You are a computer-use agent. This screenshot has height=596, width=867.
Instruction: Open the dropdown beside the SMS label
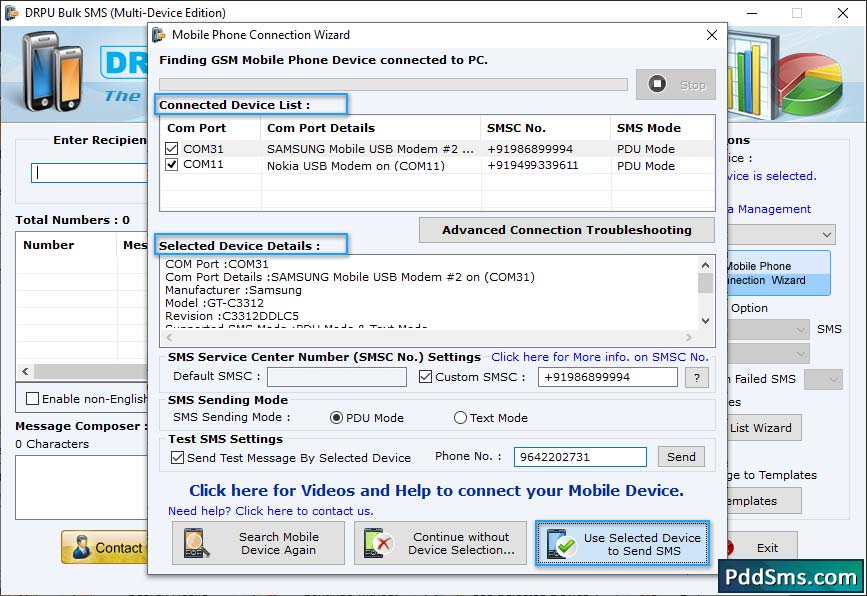pyautogui.click(x=768, y=330)
